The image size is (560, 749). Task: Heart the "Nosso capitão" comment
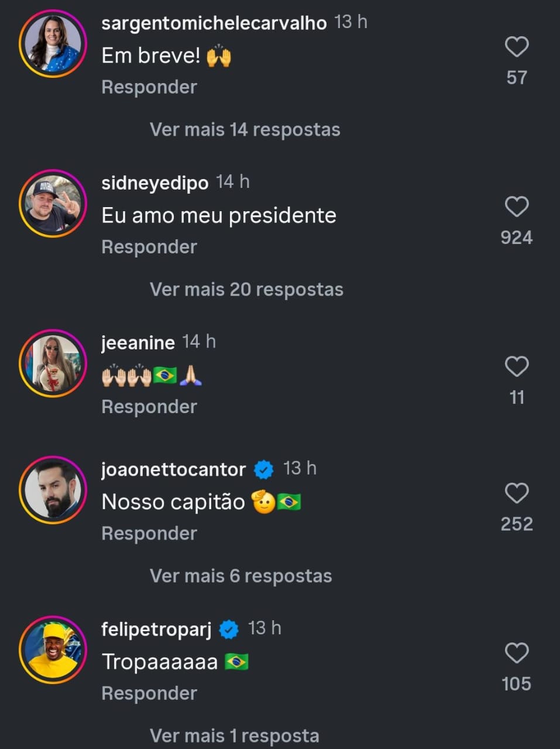pyautogui.click(x=516, y=493)
